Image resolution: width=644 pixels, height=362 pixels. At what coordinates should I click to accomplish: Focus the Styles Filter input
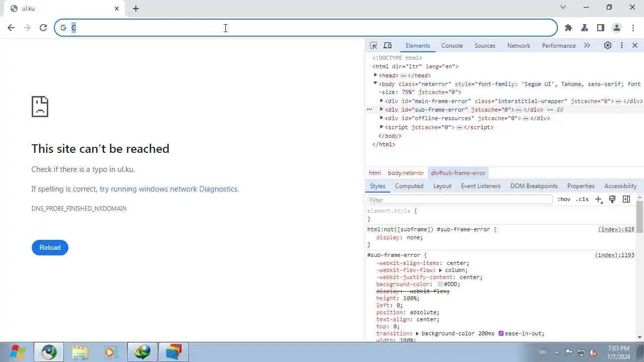click(460, 200)
